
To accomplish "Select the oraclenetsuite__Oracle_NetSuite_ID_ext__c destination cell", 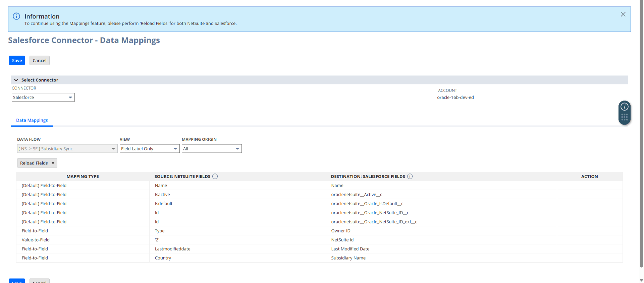I will coord(441,222).
